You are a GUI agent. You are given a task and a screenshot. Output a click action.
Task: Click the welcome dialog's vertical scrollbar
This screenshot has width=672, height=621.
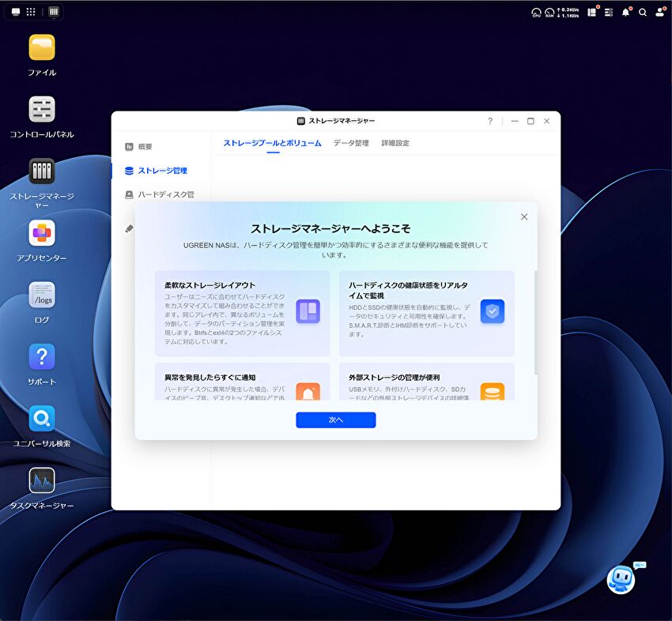point(536,324)
